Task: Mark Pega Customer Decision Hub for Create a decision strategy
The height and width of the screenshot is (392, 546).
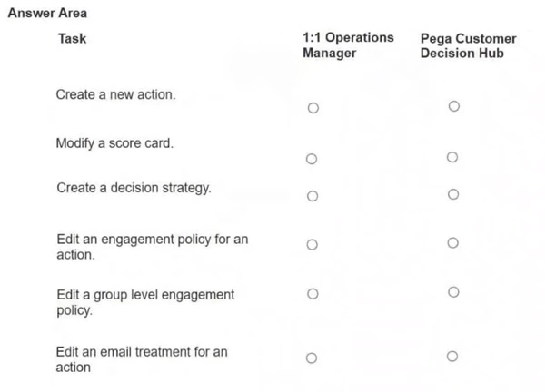Action: [453, 194]
